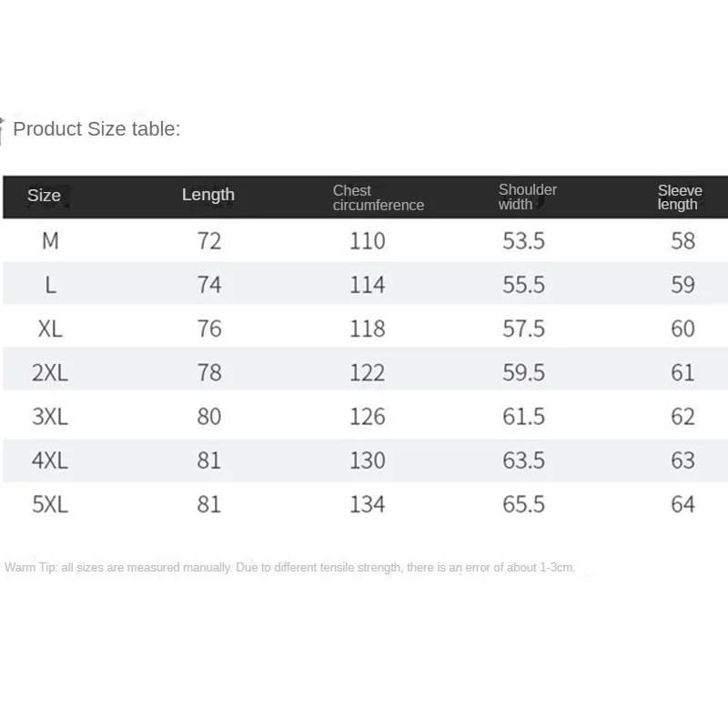The image size is (728, 728).
Task: Click the Sleeve length column header
Action: 680,197
